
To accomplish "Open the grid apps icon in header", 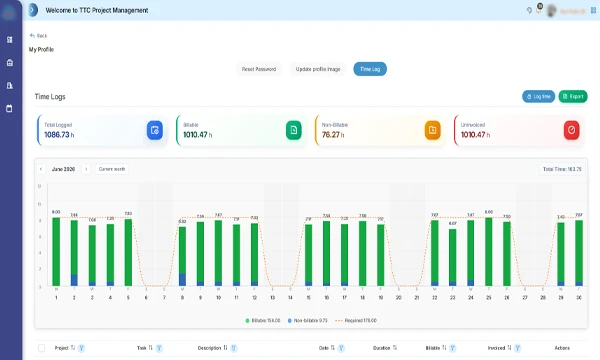I will pyautogui.click(x=593, y=10).
